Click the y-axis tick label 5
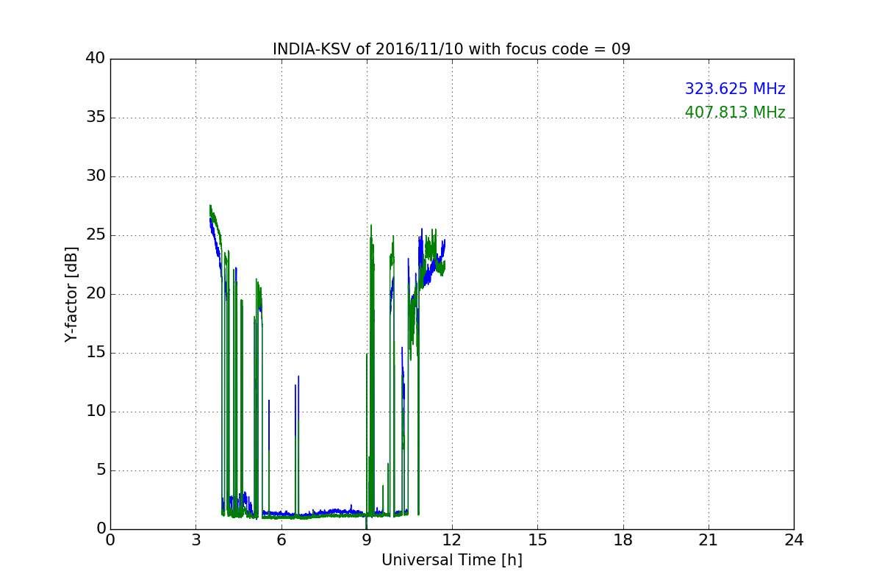 [101, 470]
